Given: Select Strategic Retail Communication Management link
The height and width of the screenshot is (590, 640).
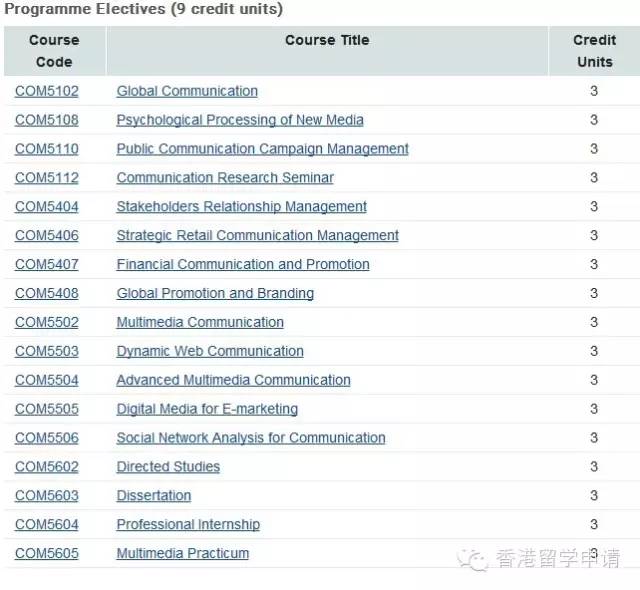Looking at the screenshot, I should click(x=258, y=235).
